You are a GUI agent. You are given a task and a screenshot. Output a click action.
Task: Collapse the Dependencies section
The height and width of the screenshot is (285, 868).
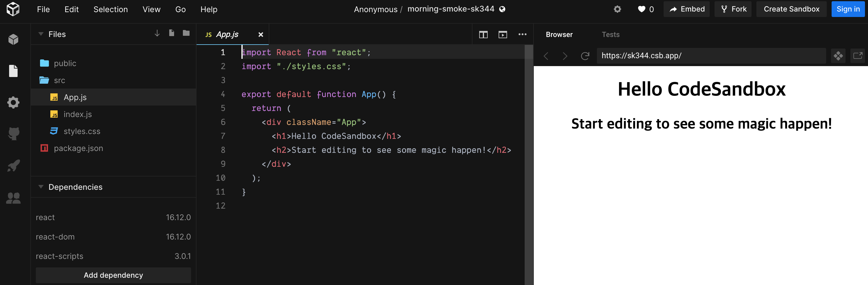pos(41,187)
